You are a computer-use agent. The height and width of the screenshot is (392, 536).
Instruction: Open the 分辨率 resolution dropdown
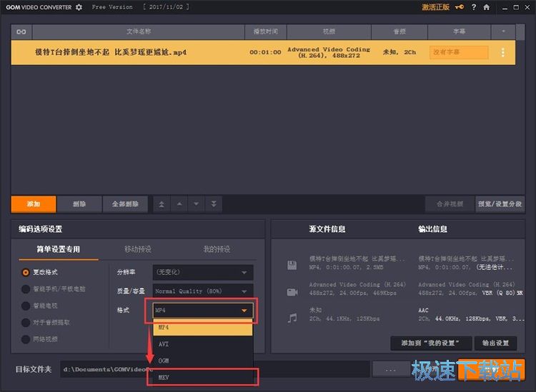click(203, 273)
